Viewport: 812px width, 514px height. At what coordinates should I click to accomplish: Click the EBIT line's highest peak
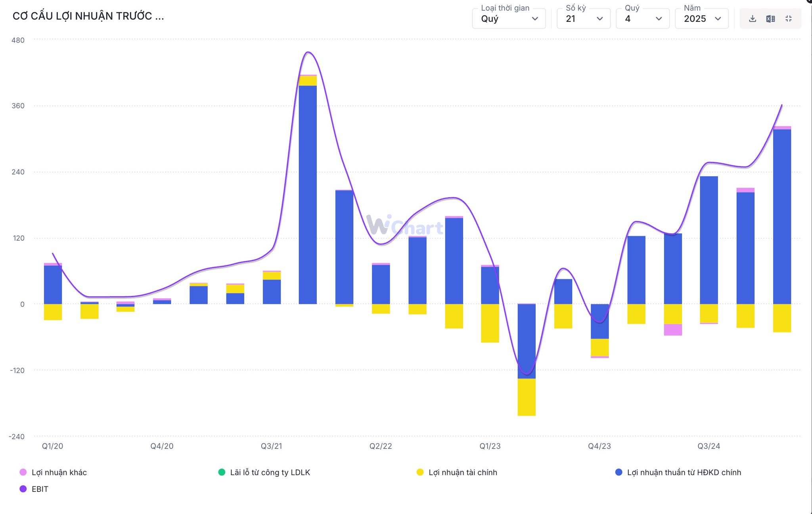(308, 52)
